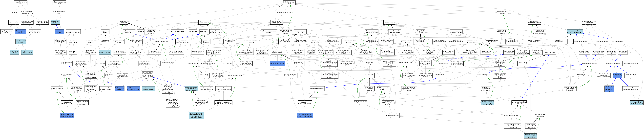Image resolution: width=644 pixels, height=139 pixels.
Task: Click the "animal organ development" node
Action: pos(611,52)
